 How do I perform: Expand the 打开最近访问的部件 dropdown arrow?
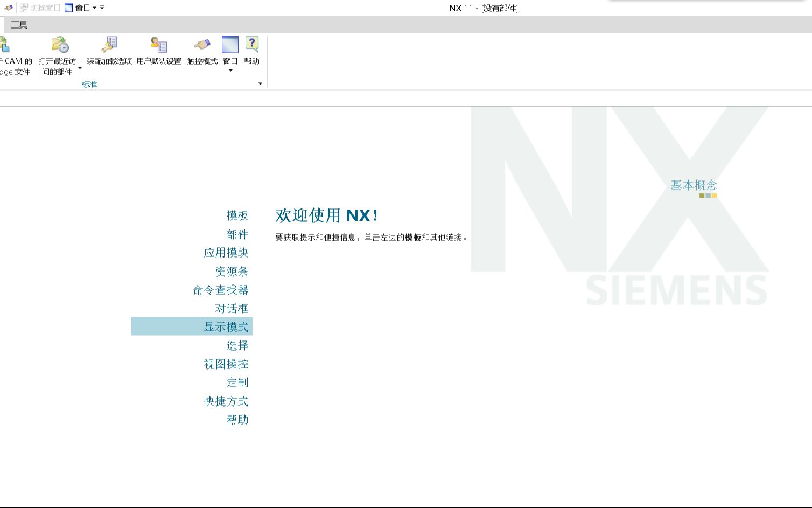[80, 68]
